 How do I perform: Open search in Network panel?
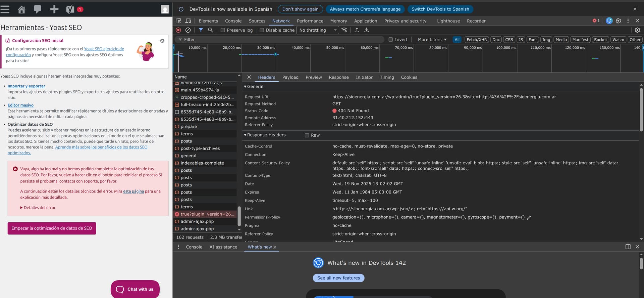tap(210, 30)
